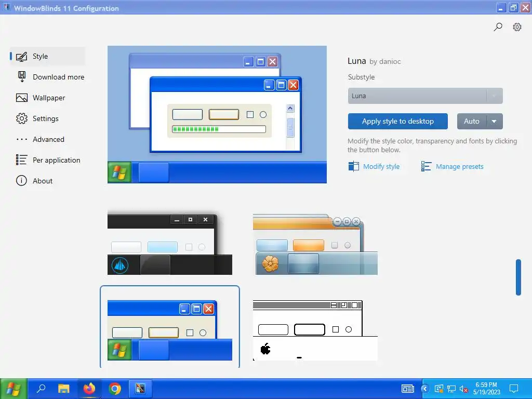Screen dimensions: 532x399
Task: Open the About section
Action: pos(47,181)
